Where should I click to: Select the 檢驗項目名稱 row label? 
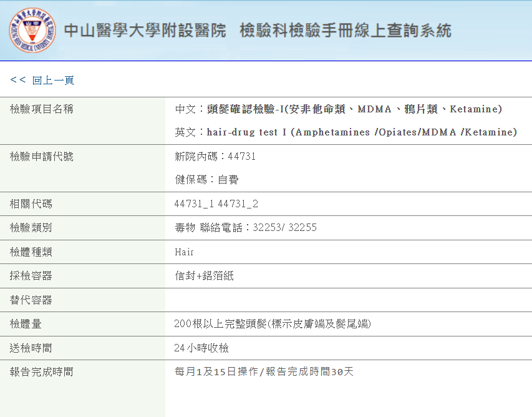tap(41, 109)
